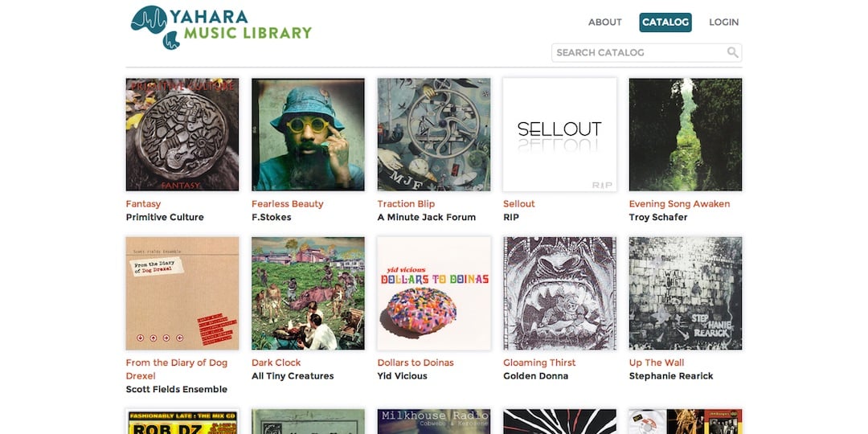Focus the Search Catalog input field
This screenshot has height=434, width=868.
click(x=639, y=53)
